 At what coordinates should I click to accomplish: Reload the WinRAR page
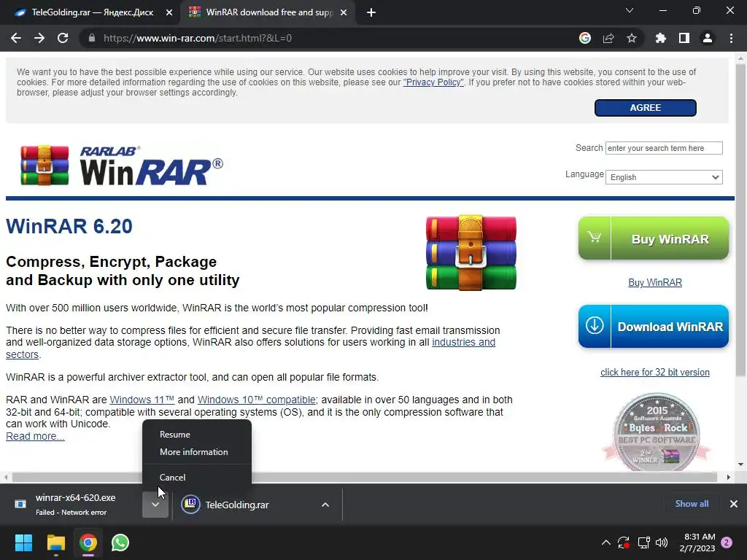pyautogui.click(x=63, y=38)
